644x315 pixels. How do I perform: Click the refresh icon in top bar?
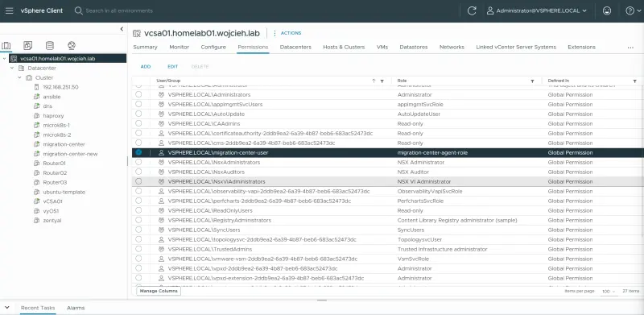coord(472,11)
